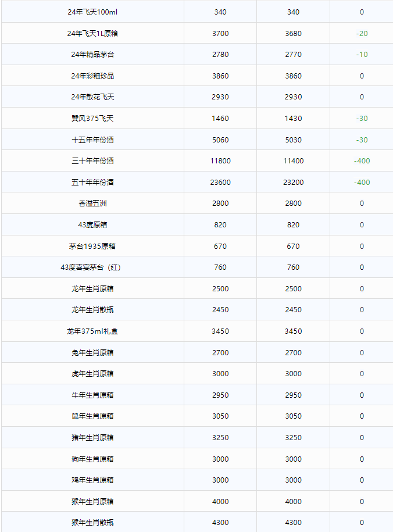The width and height of the screenshot is (393, 532).
Task: Click the price value 1460
Action: coord(220,118)
